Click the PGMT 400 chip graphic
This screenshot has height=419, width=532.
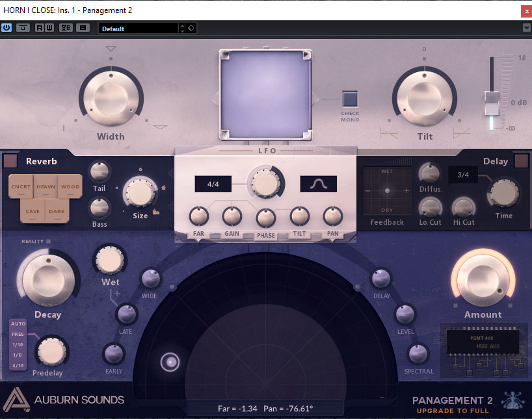click(482, 342)
